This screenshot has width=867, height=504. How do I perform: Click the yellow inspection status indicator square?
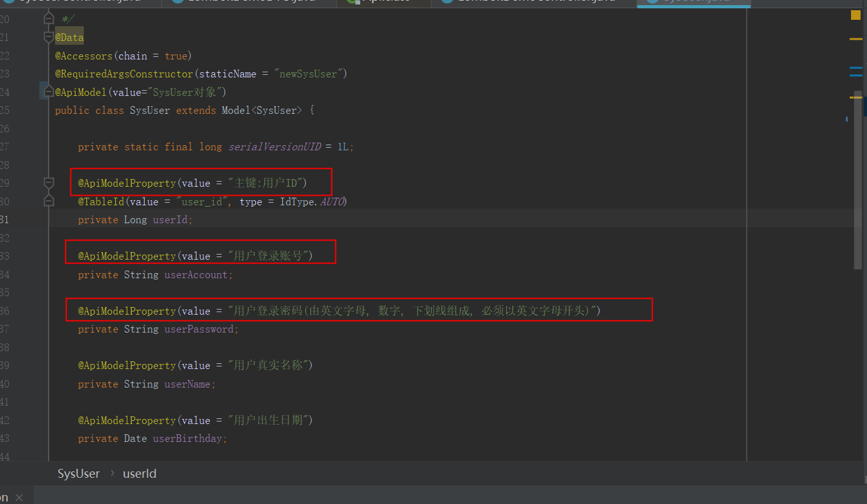(855, 15)
